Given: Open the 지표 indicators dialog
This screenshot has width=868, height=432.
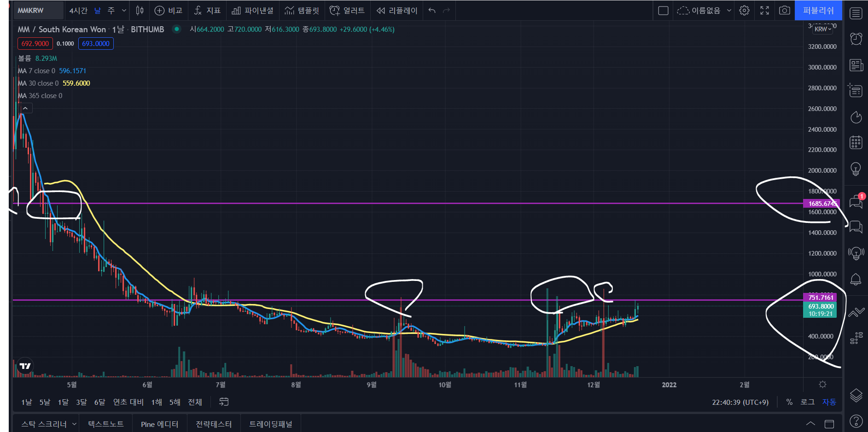Looking at the screenshot, I should click(207, 10).
